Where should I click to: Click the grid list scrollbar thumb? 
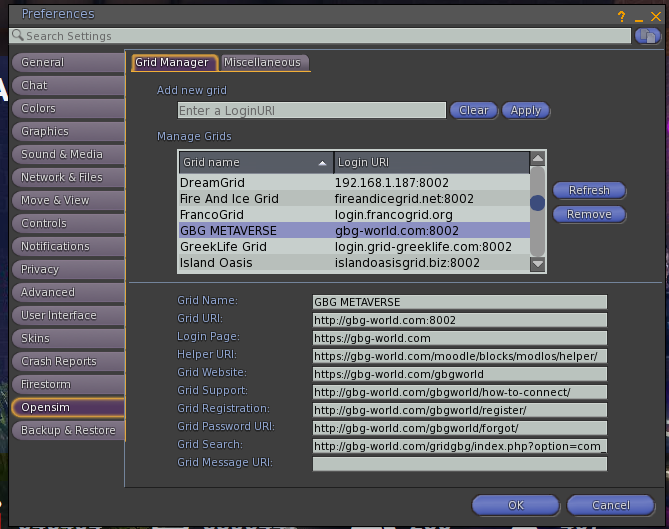pyautogui.click(x=537, y=203)
